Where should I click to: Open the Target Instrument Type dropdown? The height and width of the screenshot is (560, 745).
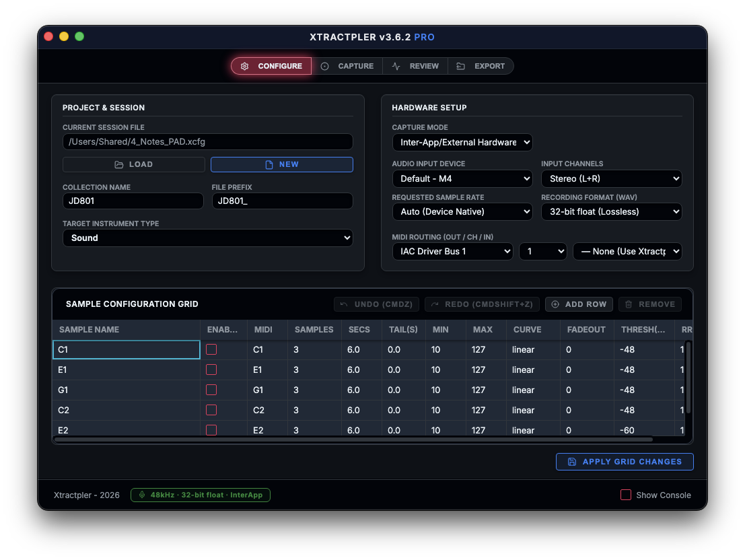(208, 238)
